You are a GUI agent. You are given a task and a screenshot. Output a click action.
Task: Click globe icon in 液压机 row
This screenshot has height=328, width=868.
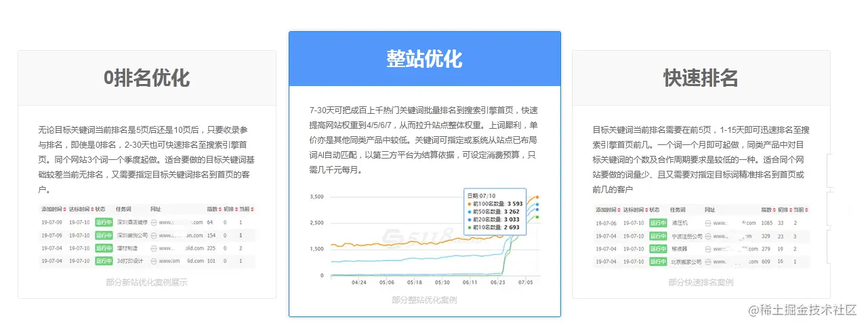click(708, 223)
